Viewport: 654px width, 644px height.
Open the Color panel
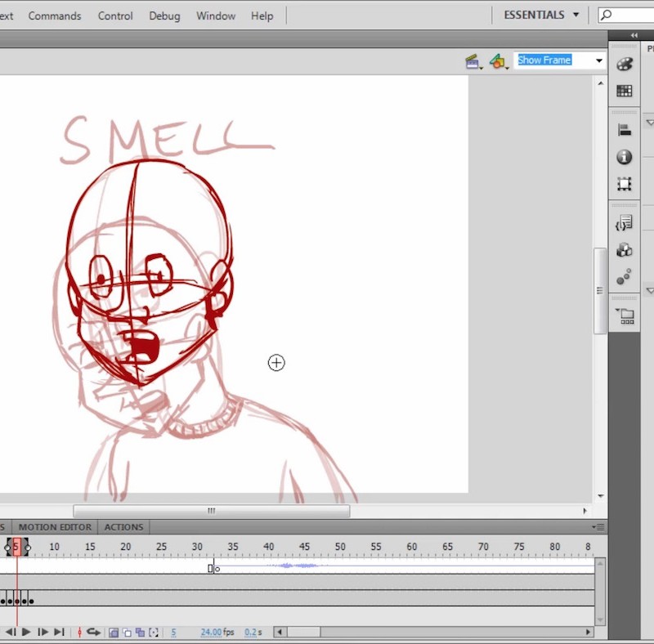click(x=624, y=63)
